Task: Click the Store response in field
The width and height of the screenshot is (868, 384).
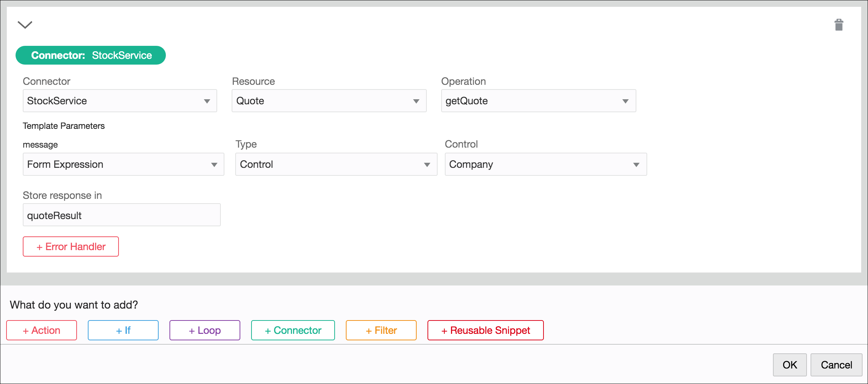Action: pyautogui.click(x=121, y=215)
